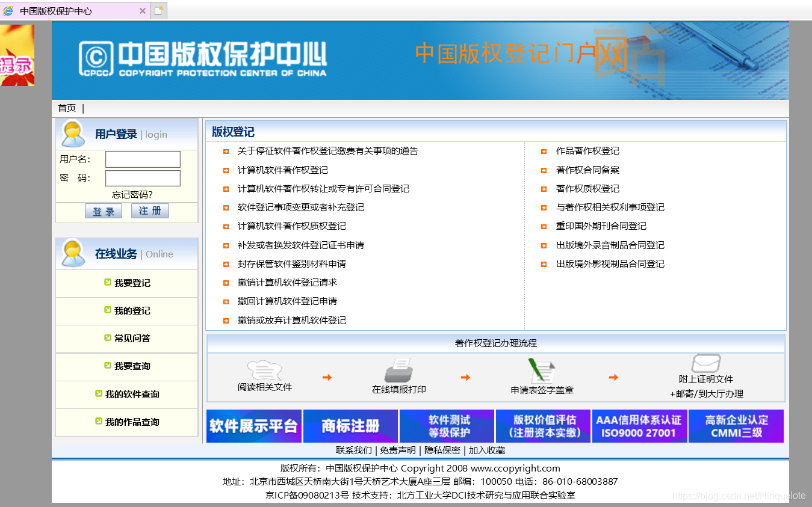812x507 pixels.
Task: Click the user icon beside 用户登录
Action: (x=73, y=133)
